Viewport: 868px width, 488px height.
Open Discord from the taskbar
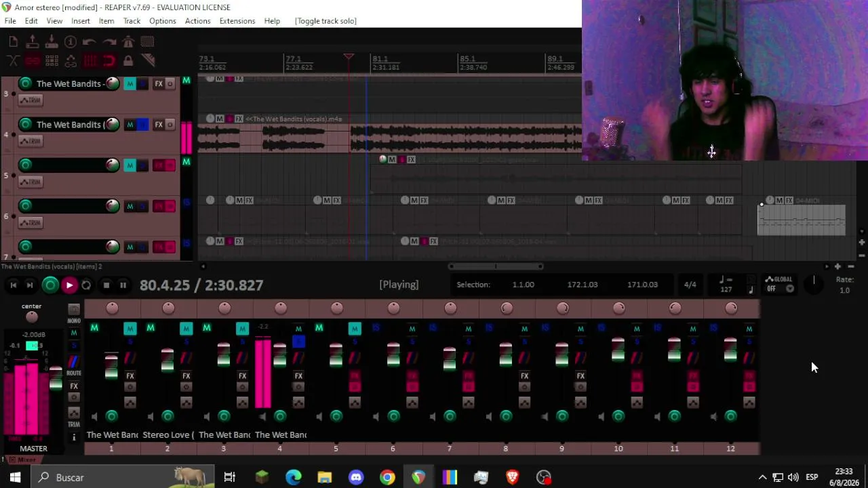356,477
